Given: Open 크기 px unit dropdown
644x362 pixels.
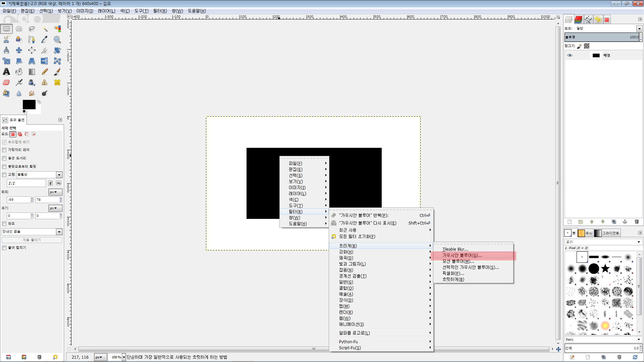Looking at the screenshot, I should pyautogui.click(x=55, y=208).
